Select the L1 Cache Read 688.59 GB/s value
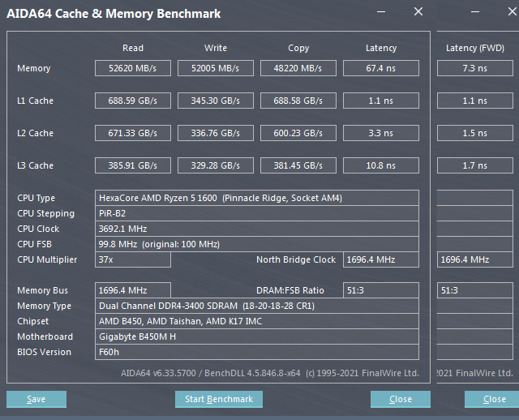Image resolution: width=519 pixels, height=420 pixels. pos(133,101)
